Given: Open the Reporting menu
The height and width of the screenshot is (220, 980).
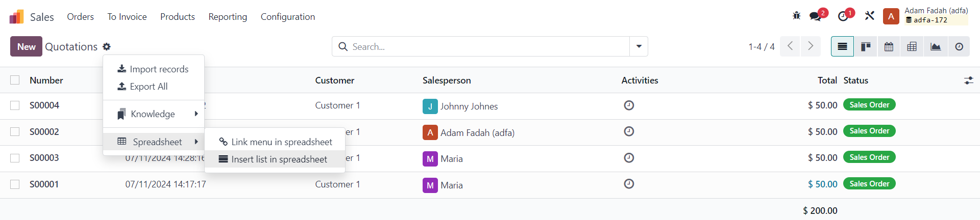Looking at the screenshot, I should (228, 17).
